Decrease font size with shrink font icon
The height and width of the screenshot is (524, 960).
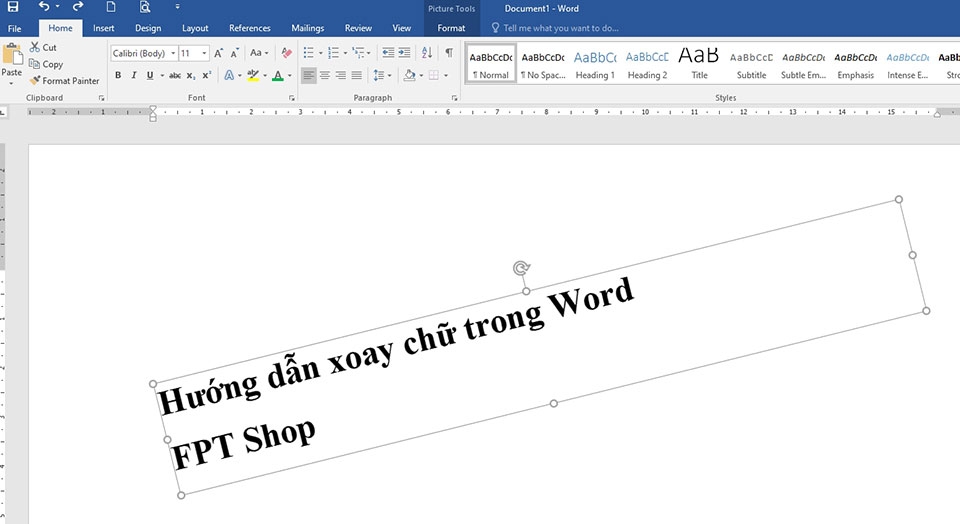(x=234, y=53)
